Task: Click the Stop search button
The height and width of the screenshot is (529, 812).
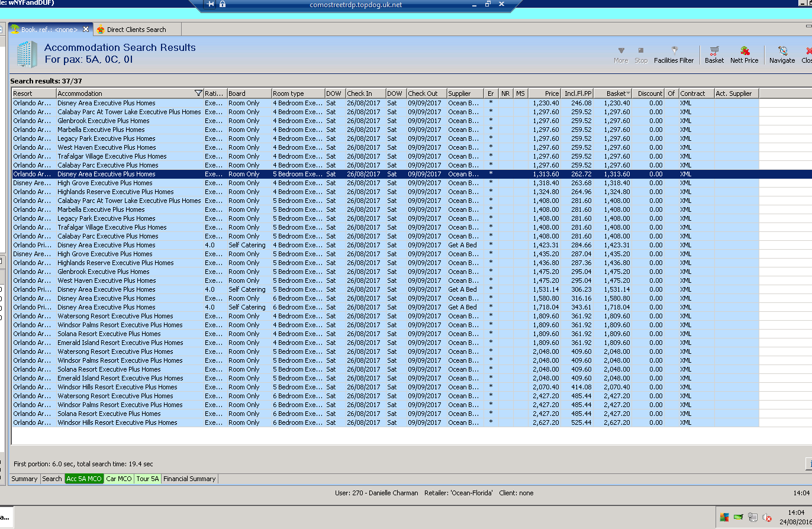Action: tap(641, 55)
